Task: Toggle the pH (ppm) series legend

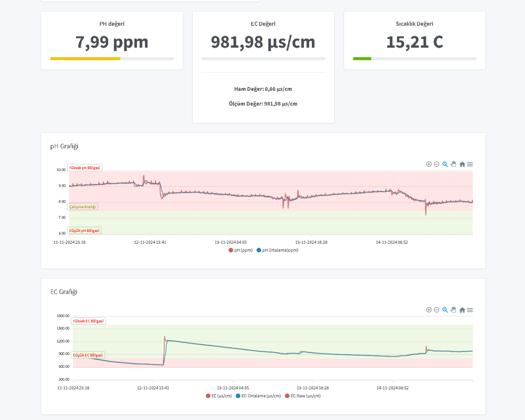Action: coord(240,250)
